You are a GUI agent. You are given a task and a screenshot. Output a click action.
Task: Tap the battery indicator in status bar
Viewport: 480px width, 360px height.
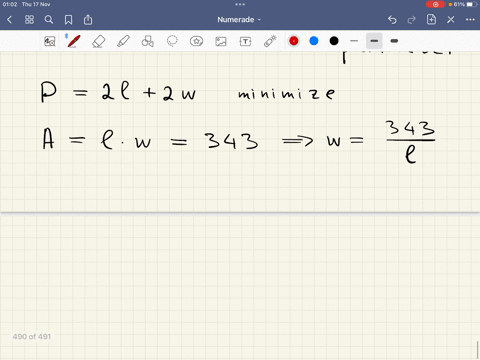point(472,4)
